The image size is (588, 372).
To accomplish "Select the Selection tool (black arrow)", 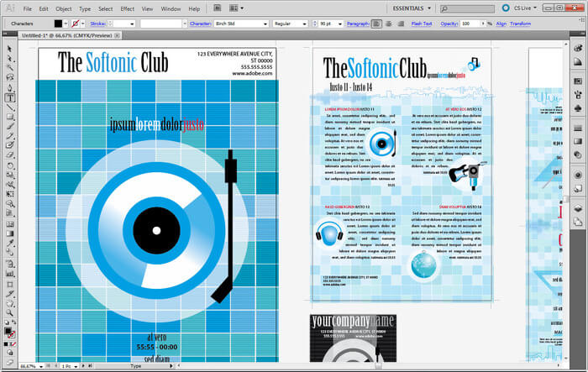I will 10,49.
